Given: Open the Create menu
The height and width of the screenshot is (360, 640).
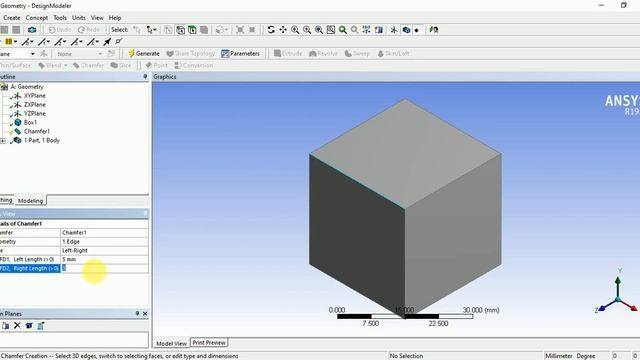Looking at the screenshot, I should [11, 18].
